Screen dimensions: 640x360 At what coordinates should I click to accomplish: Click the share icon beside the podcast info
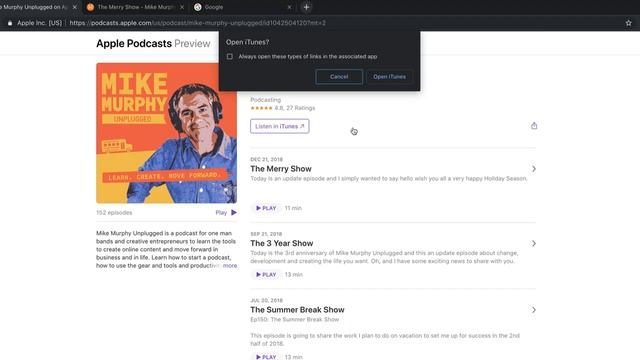534,126
